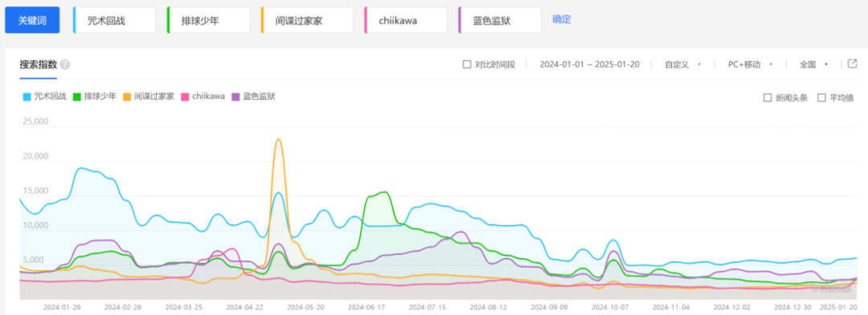Click the 确定 confirm link
This screenshot has height=315, width=868.
[561, 19]
